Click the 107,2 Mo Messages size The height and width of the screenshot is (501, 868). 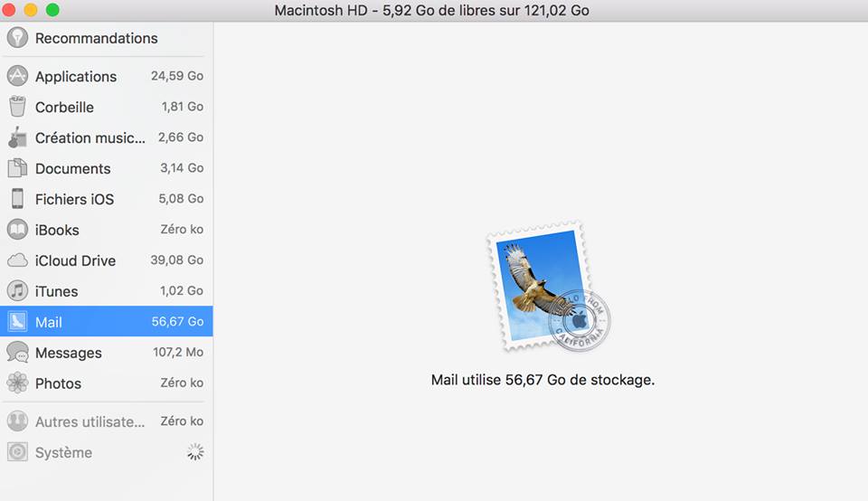click(x=178, y=352)
